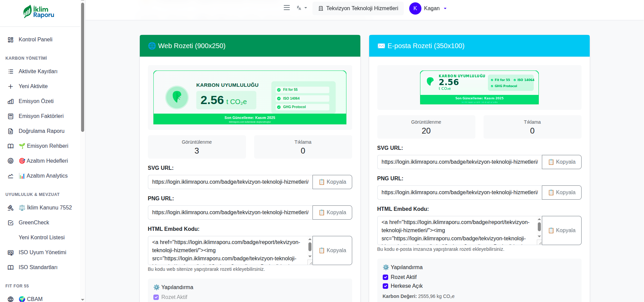This screenshot has height=302, width=644.
Task: Click the sidebar scroll down arrow
Action: [82, 300]
